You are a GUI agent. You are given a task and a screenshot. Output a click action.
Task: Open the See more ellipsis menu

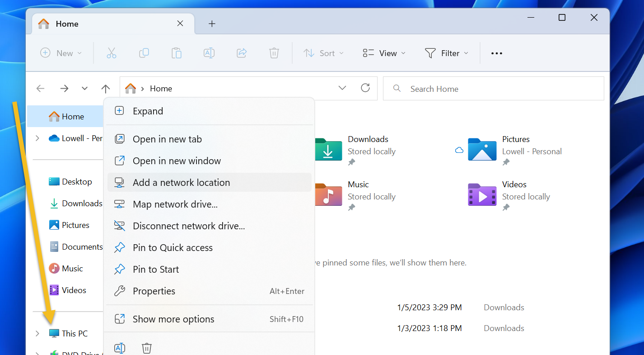[x=496, y=53]
